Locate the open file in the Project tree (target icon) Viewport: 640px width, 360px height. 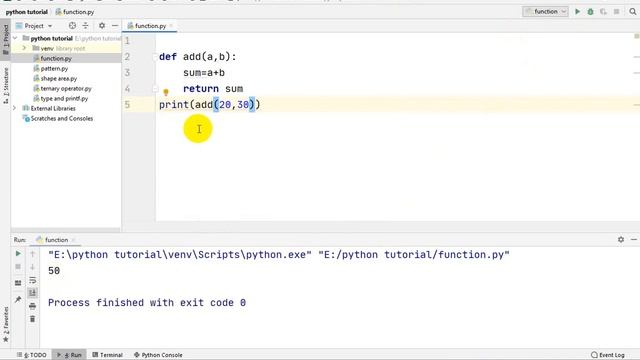pos(72,26)
